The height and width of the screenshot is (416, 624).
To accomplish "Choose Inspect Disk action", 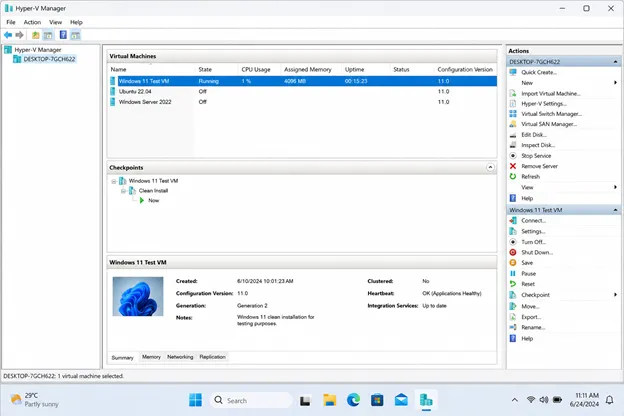I will [538, 145].
